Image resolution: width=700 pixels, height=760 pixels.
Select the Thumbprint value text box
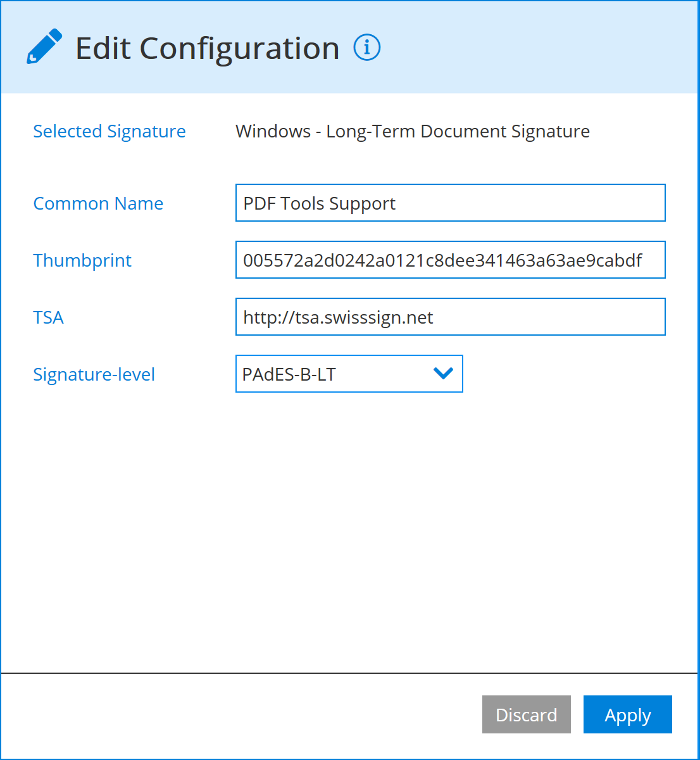(450, 260)
